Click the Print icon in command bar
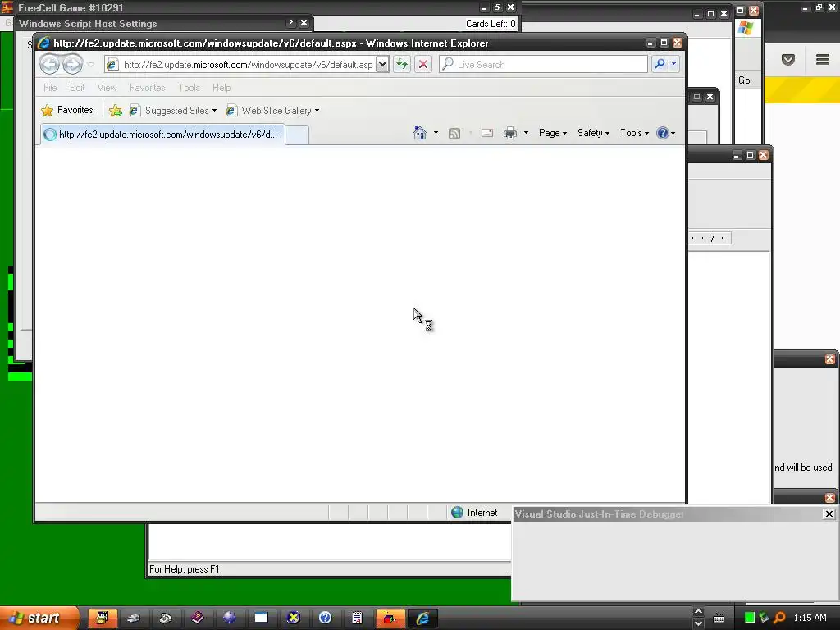This screenshot has width=840, height=630. point(510,133)
